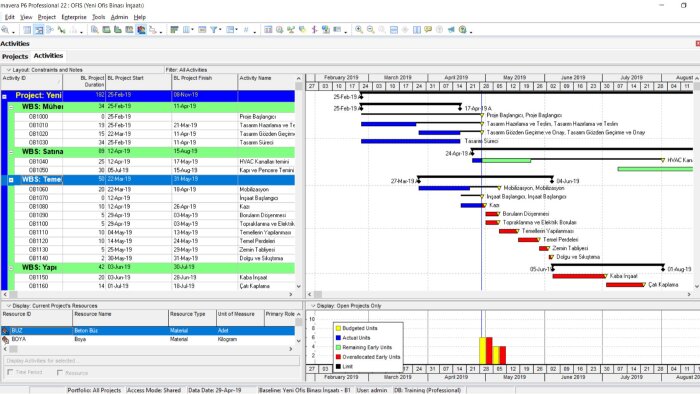Image resolution: width=700 pixels, height=394 pixels.
Task: Click the BL Project Finish column header
Action: pos(205,81)
